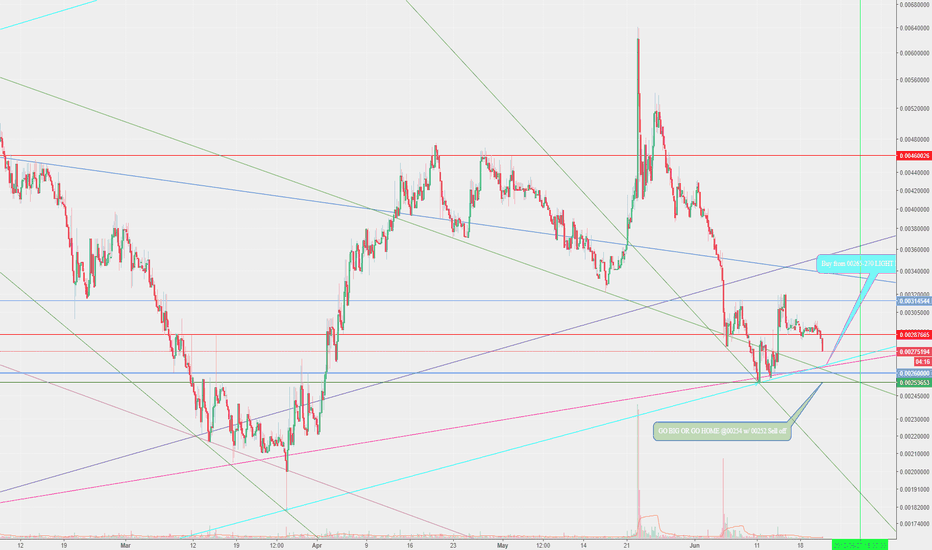Click the 0.00191000 price scale label

pyautogui.click(x=915, y=489)
